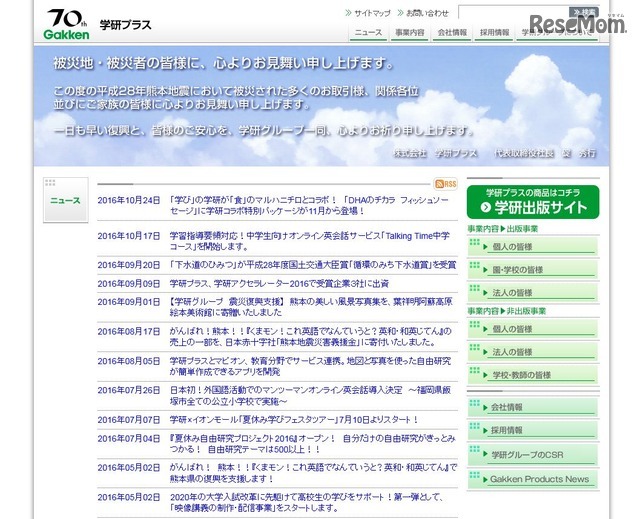The width and height of the screenshot is (640, 519).
Task: Open 個人の皆様 under 非出版事業
Action: 532,329
